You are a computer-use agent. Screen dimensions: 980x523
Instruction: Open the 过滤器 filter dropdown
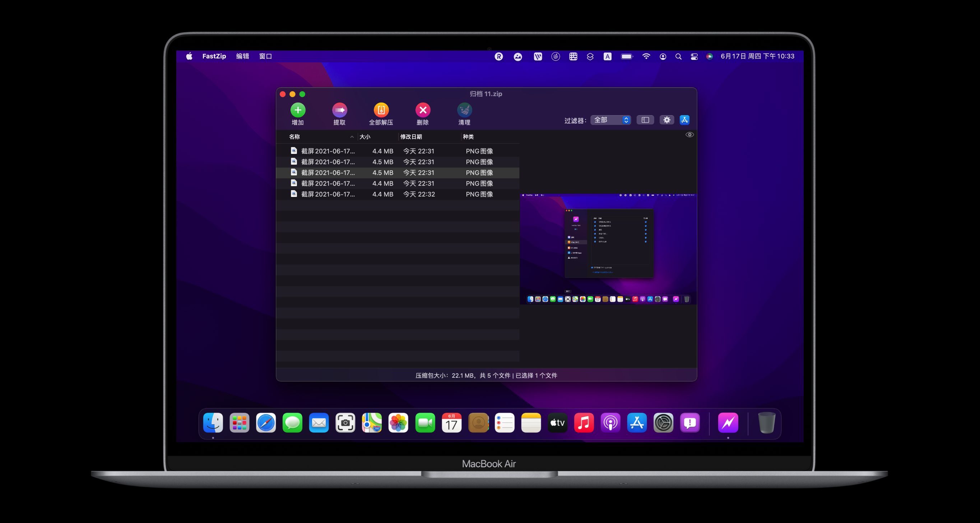coord(610,120)
